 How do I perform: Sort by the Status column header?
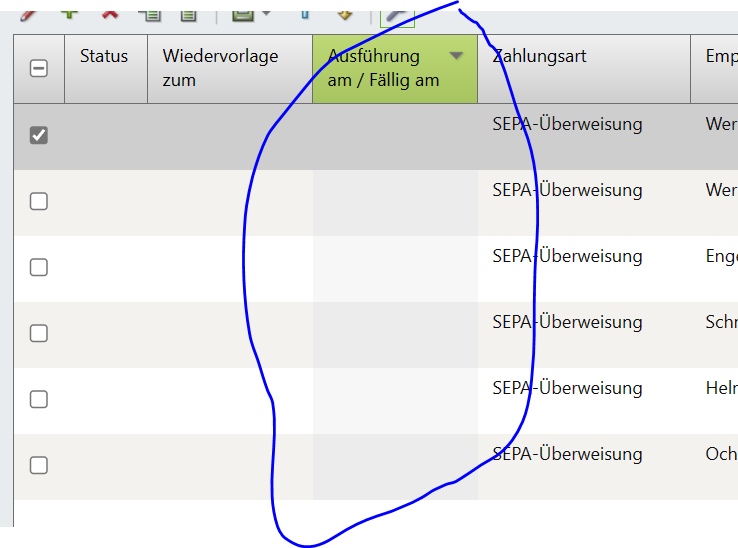pos(106,69)
